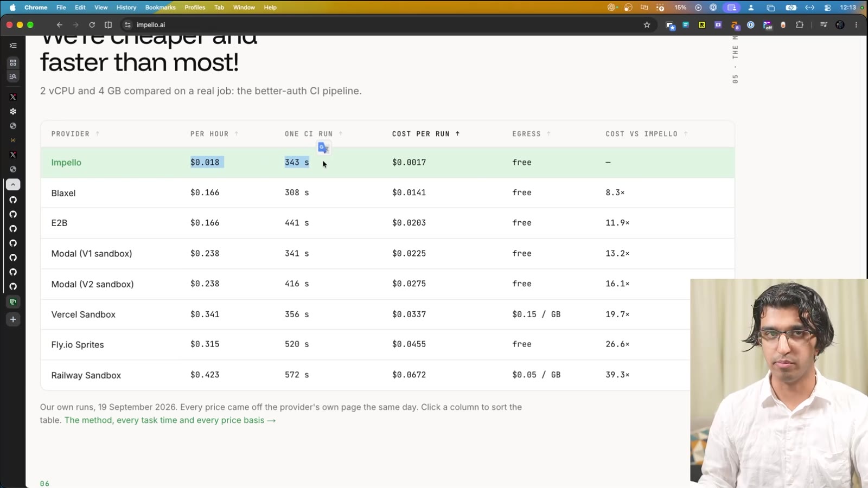868x488 pixels.
Task: Click the highlighted $0.018 price cell
Action: 205,162
